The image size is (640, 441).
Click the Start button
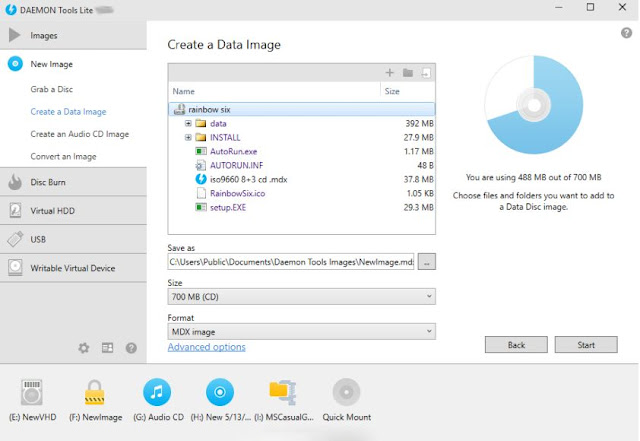click(585, 345)
